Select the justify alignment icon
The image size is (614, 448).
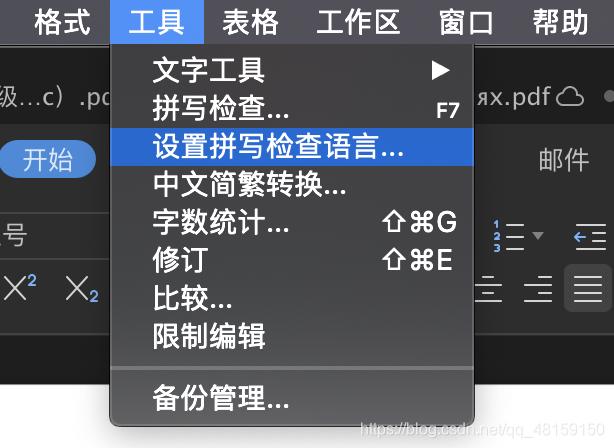[588, 289]
